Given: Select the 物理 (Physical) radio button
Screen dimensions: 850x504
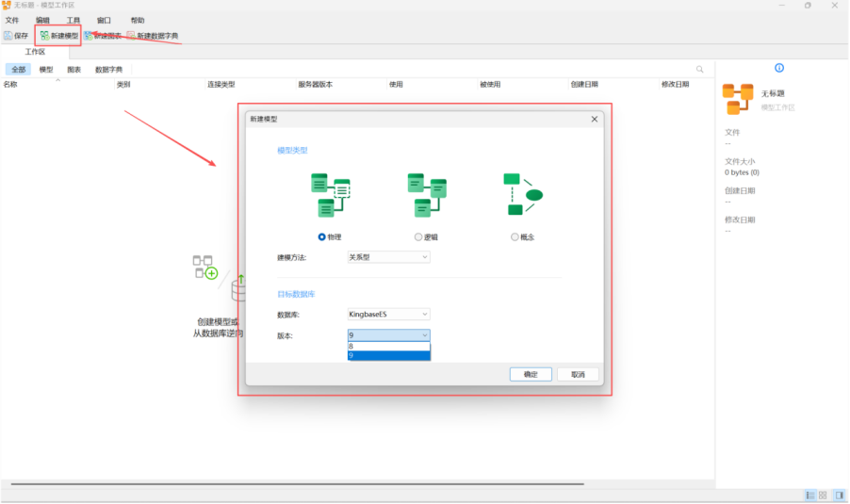Looking at the screenshot, I should pyautogui.click(x=322, y=237).
